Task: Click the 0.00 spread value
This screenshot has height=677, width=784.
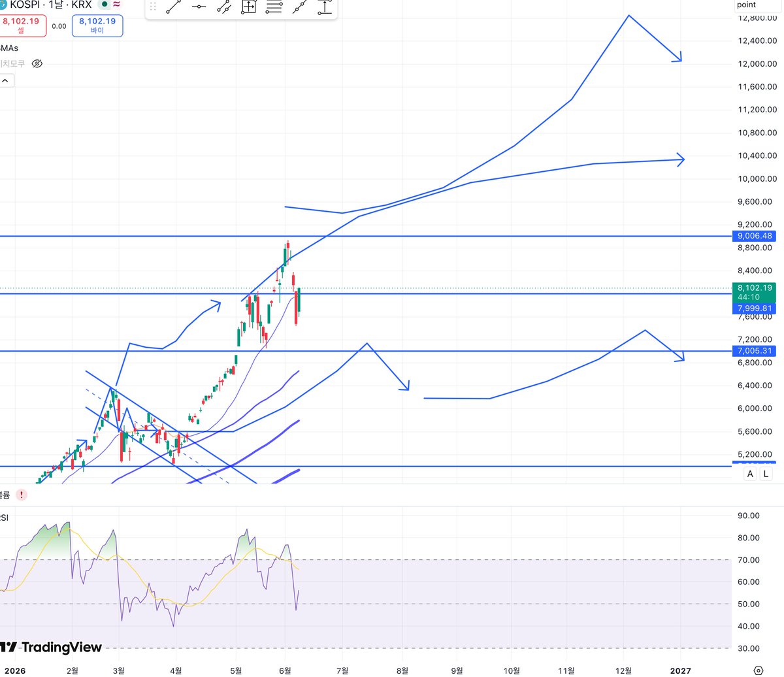Action: (59, 26)
